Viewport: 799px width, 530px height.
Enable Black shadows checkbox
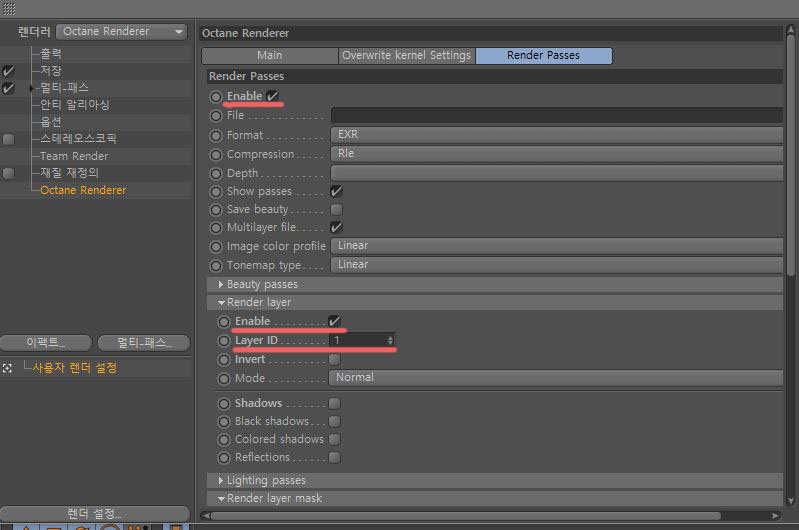coord(334,421)
